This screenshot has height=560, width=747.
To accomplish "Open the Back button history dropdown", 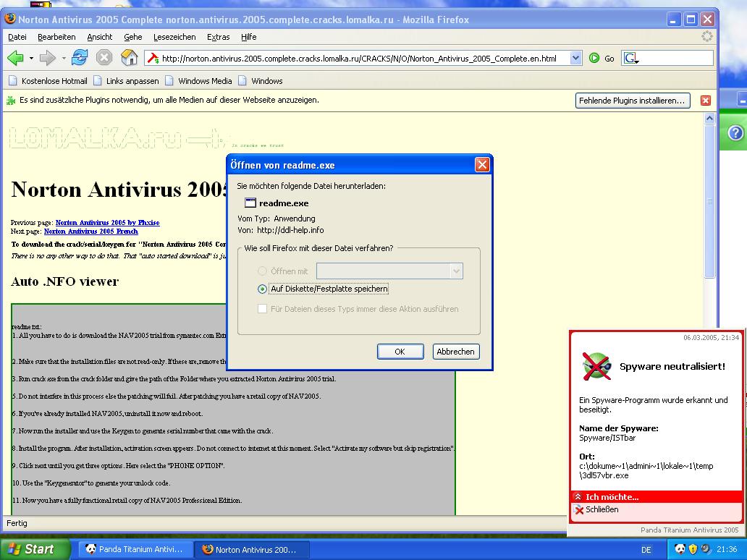I will click(x=31, y=59).
